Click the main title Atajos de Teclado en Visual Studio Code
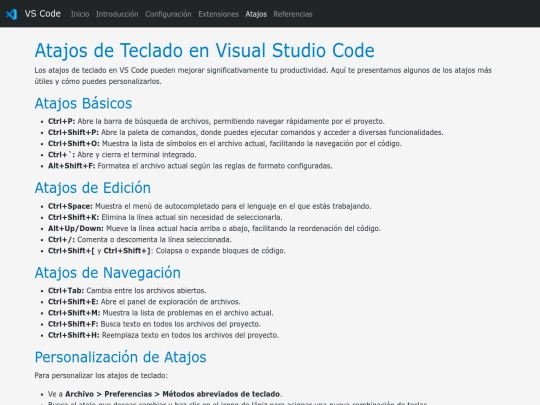The image size is (540, 405). [x=205, y=51]
